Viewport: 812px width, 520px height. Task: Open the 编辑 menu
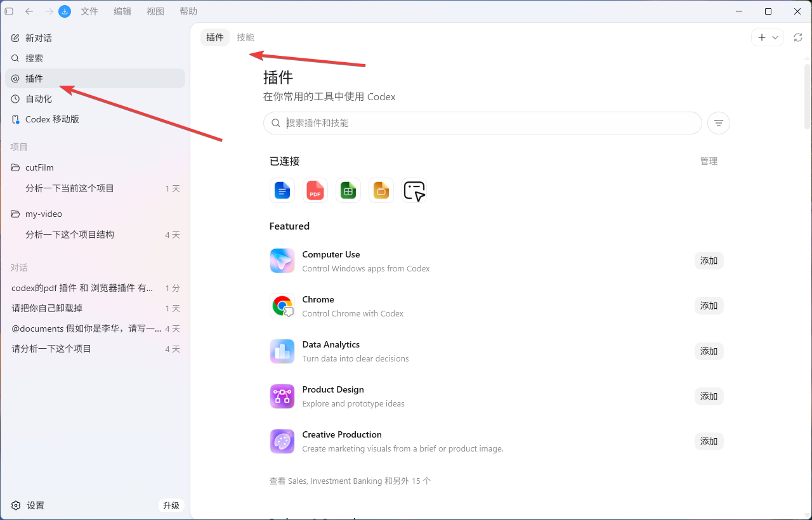(122, 11)
